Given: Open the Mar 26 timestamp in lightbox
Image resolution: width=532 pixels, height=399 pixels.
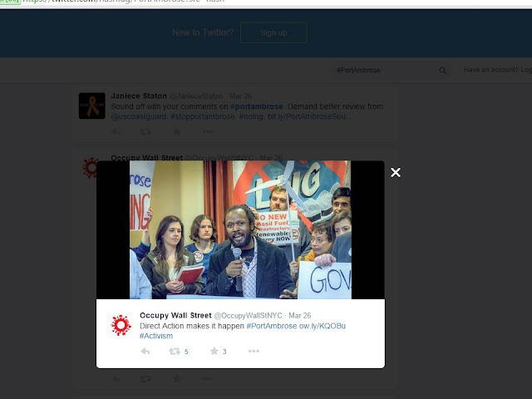Looking at the screenshot, I should (x=299, y=316).
